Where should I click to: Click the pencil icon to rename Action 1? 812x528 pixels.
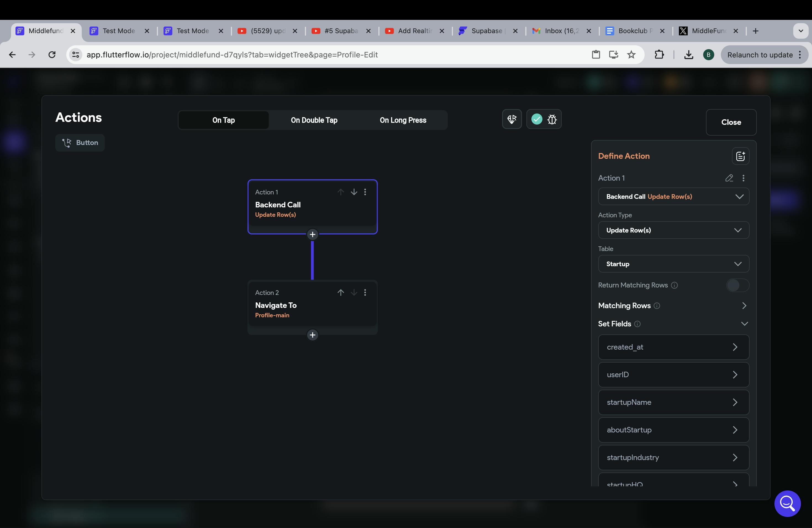pos(729,178)
